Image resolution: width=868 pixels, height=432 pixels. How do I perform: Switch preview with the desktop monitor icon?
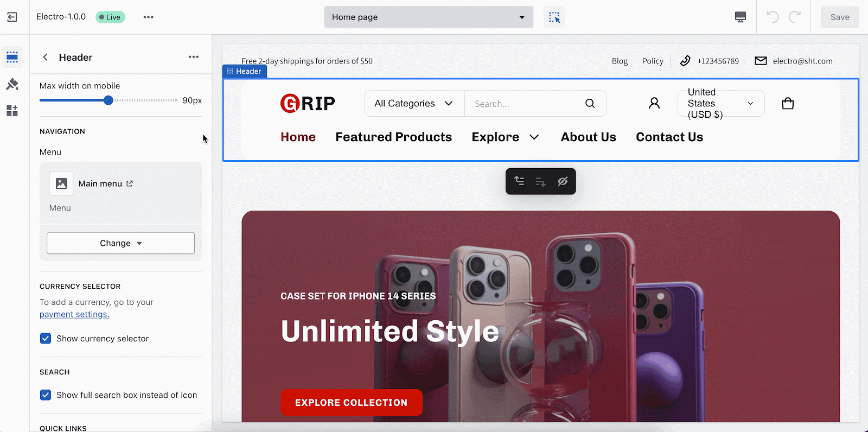[x=740, y=17]
